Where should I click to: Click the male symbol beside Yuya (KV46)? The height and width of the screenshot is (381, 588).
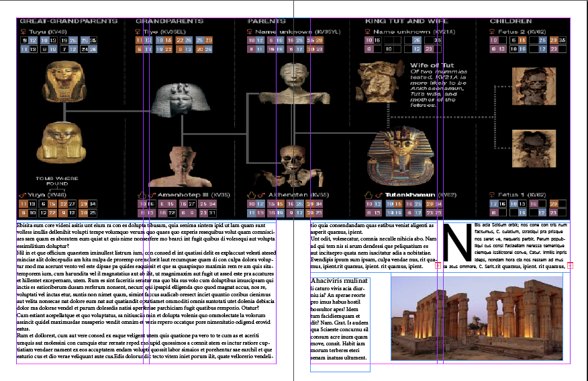click(x=23, y=195)
